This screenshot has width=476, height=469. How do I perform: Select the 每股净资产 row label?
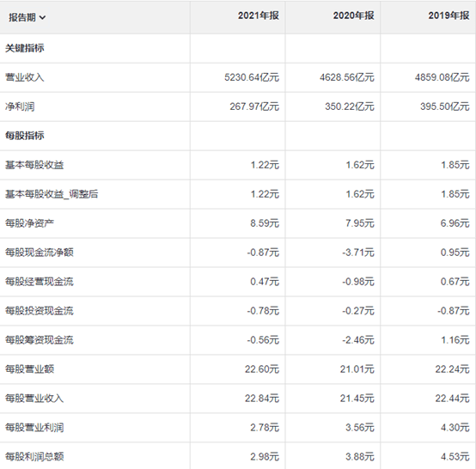pos(29,223)
